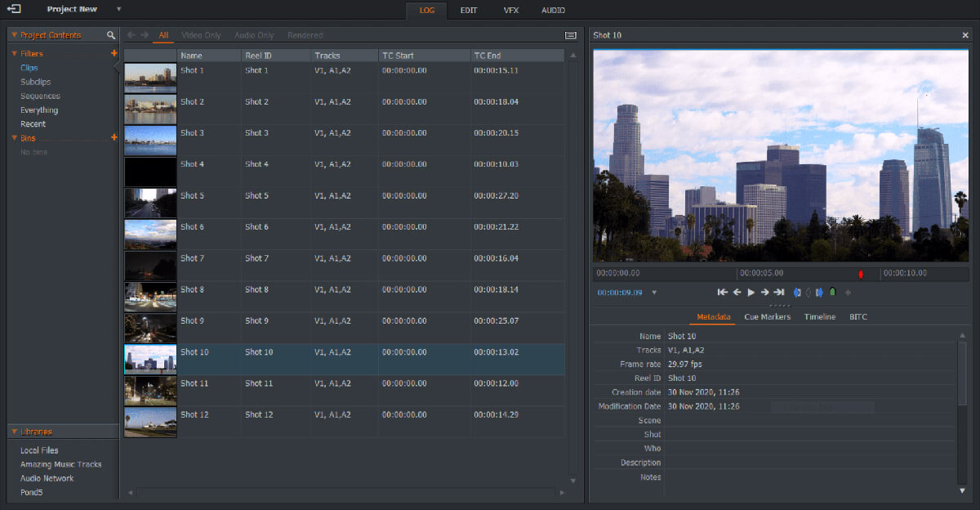980x510 pixels.
Task: Switch to the EDIT tab
Action: [468, 10]
